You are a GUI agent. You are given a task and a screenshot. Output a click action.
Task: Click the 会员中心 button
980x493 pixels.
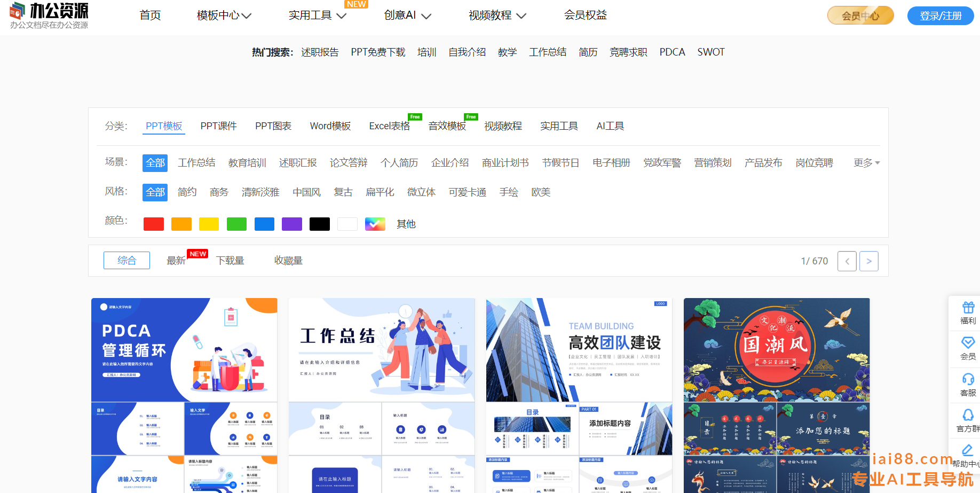point(860,15)
